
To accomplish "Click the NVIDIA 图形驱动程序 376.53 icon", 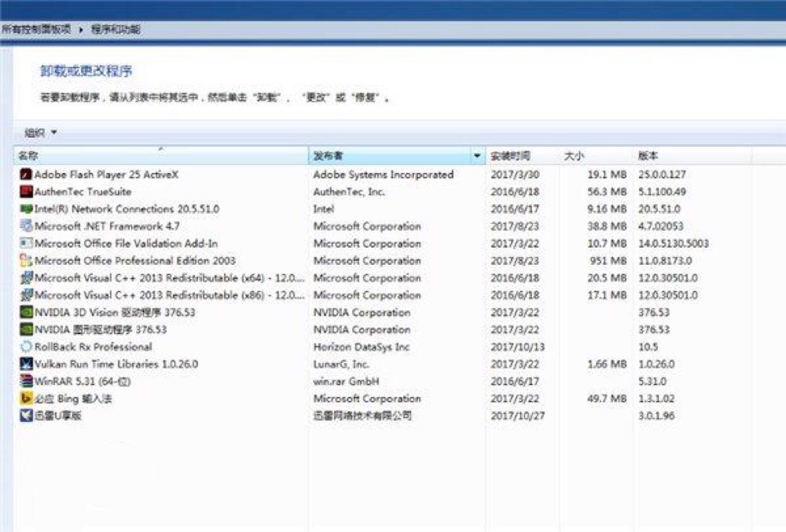I will coord(26,329).
